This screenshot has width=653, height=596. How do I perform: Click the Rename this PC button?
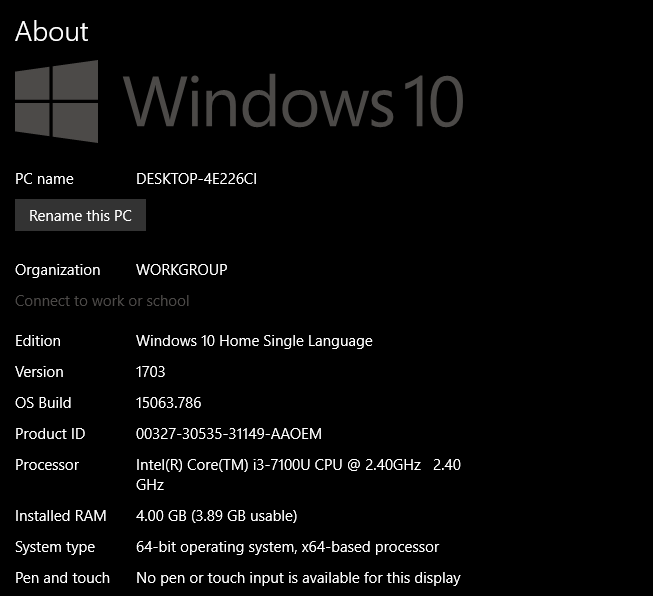click(x=80, y=215)
